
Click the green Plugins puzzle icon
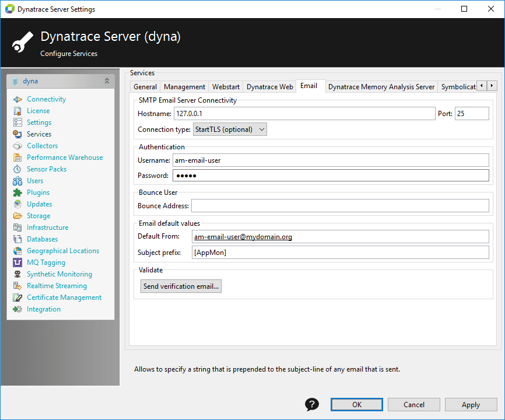coord(17,192)
